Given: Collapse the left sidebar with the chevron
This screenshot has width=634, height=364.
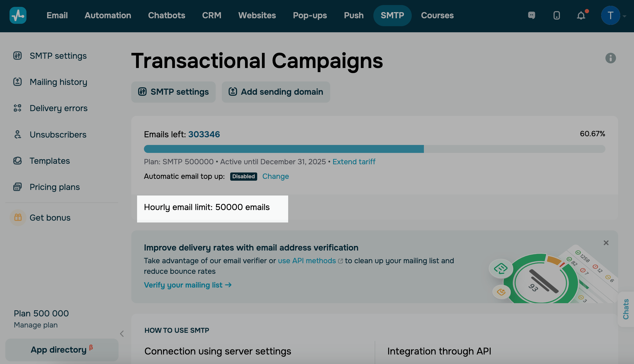Looking at the screenshot, I should [x=122, y=334].
